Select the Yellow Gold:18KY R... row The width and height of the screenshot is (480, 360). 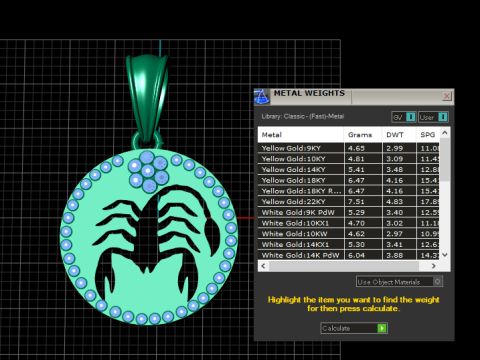click(x=349, y=191)
